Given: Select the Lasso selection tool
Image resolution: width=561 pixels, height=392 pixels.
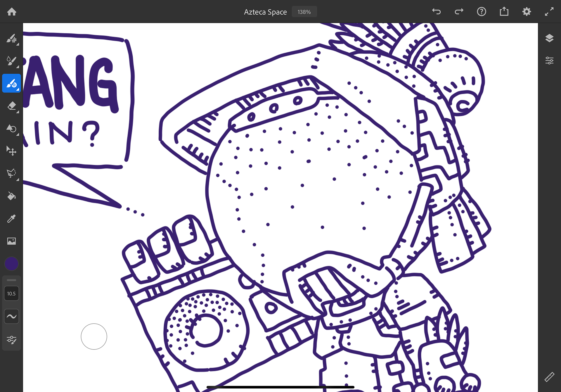Looking at the screenshot, I should click(x=12, y=173).
